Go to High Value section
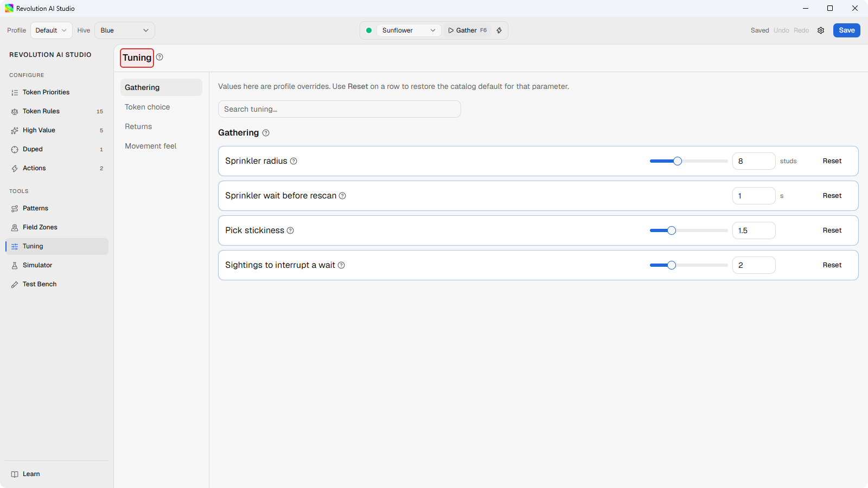The width and height of the screenshot is (868, 488). 57,130
